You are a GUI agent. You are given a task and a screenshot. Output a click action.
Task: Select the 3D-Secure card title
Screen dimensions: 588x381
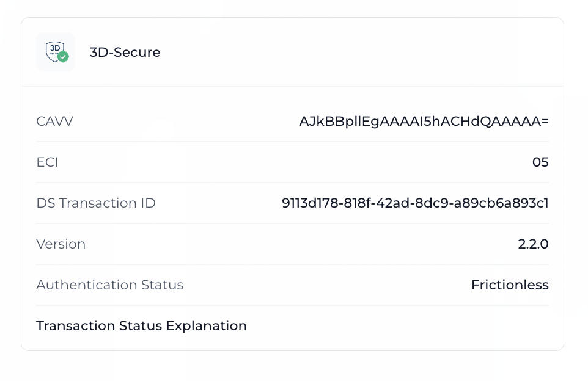125,52
